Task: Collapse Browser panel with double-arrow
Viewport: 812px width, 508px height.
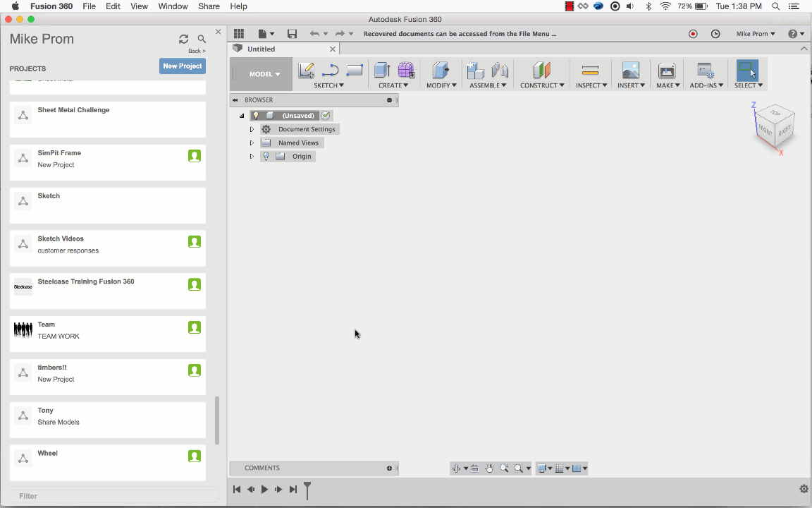Action: [235, 100]
